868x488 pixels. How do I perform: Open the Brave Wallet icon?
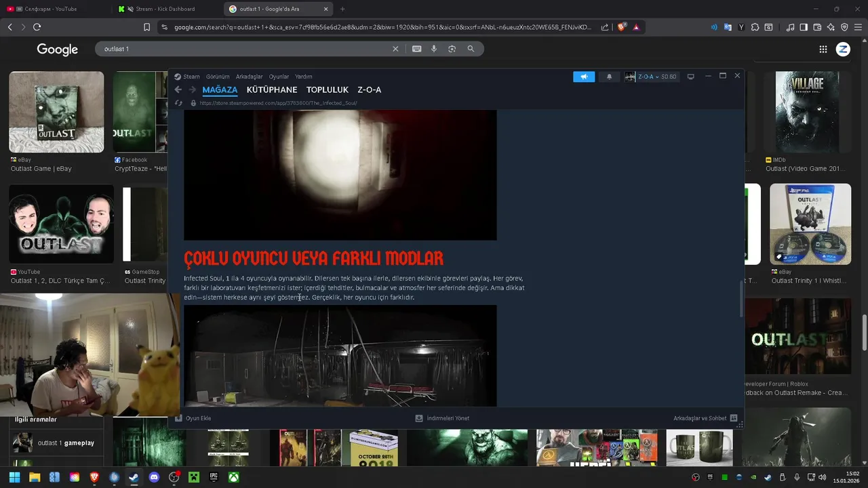(x=817, y=27)
